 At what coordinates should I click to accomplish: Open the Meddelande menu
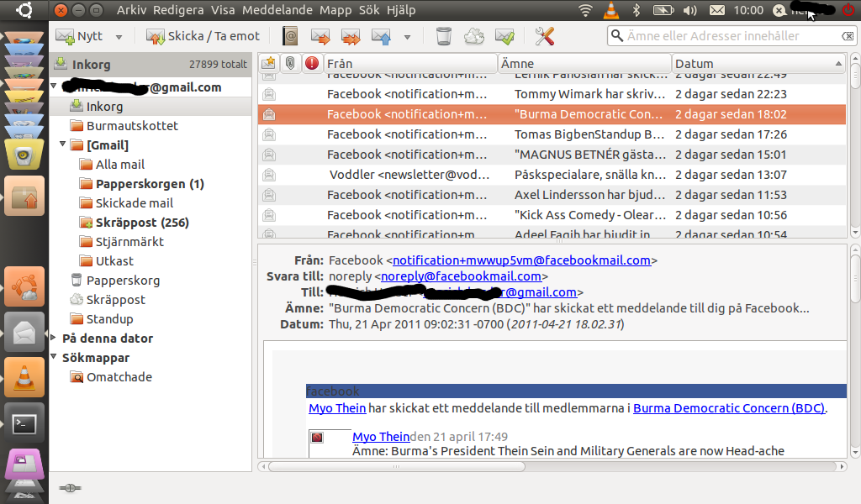pyautogui.click(x=277, y=10)
